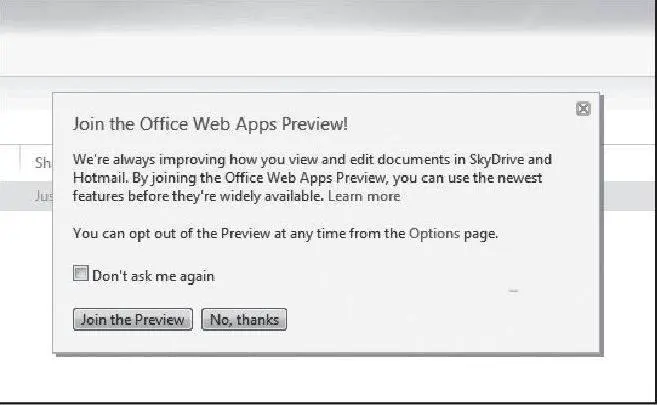This screenshot has height=405, width=657.
Task: Decline with the "No, thanks" button
Action: [x=245, y=320]
